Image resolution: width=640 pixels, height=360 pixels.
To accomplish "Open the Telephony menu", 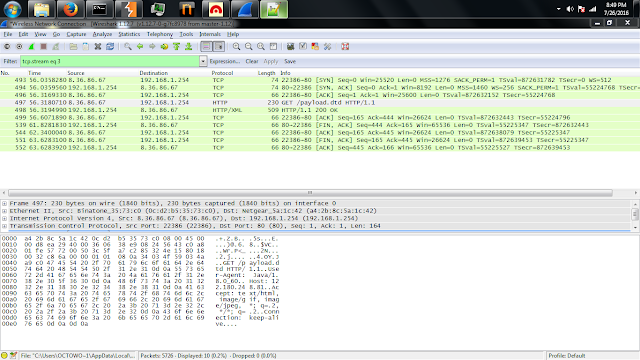I will coord(160,34).
